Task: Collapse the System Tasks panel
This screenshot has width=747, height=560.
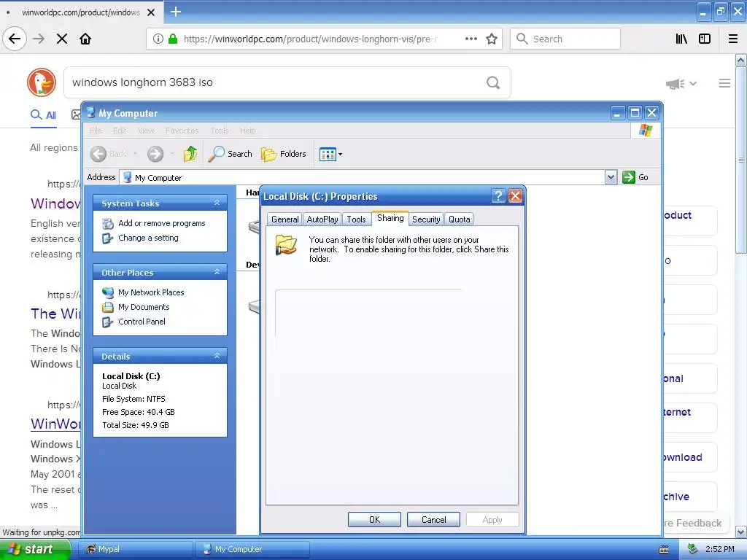Action: [x=217, y=203]
